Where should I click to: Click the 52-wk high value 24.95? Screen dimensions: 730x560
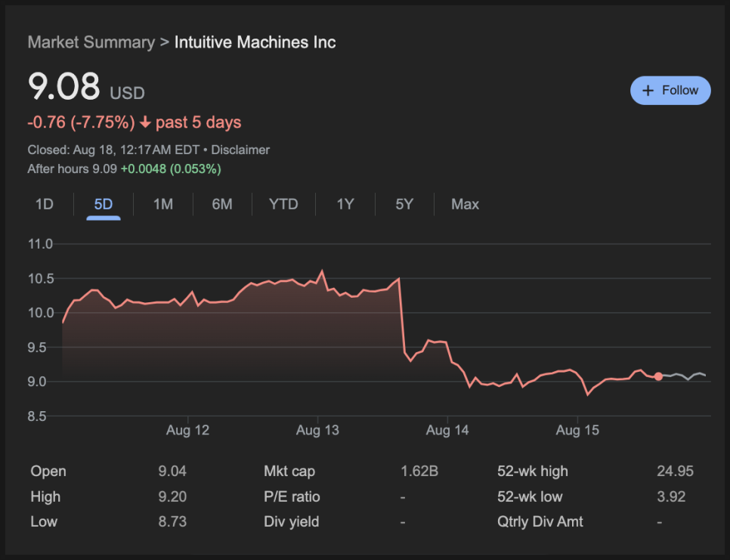coord(675,471)
